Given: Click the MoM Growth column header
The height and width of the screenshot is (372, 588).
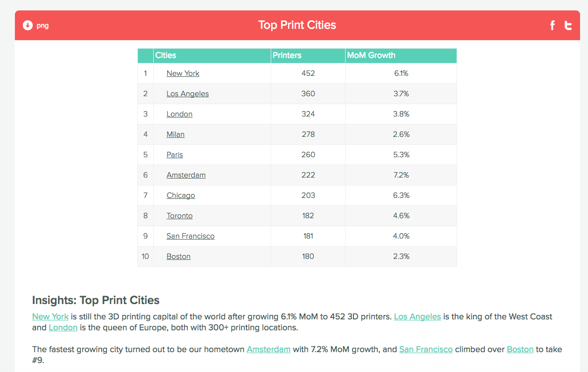Looking at the screenshot, I should [x=371, y=56].
